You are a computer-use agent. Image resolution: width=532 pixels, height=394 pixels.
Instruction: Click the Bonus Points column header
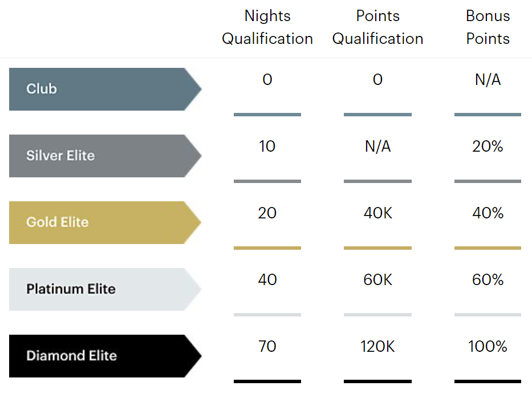[488, 27]
